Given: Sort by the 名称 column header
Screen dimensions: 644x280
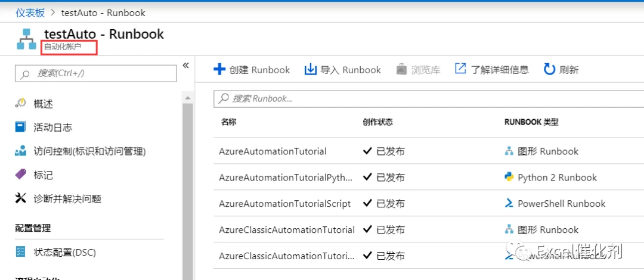Looking at the screenshot, I should click(228, 122).
